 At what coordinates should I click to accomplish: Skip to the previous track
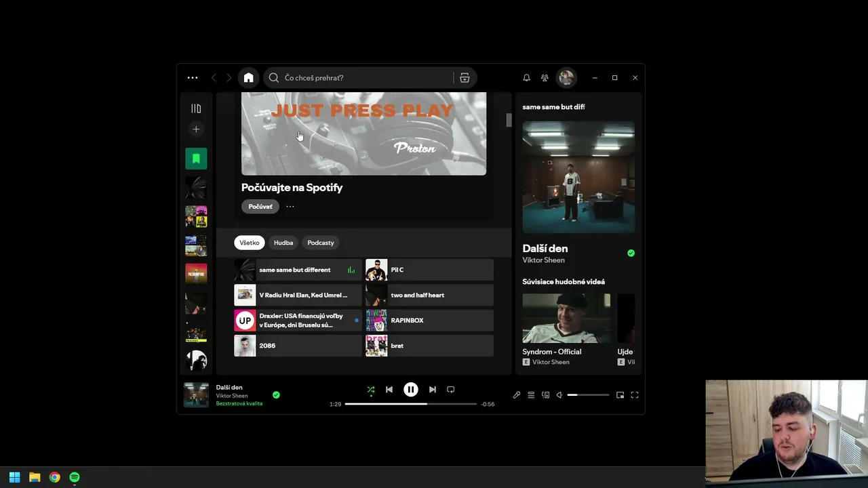click(x=389, y=390)
